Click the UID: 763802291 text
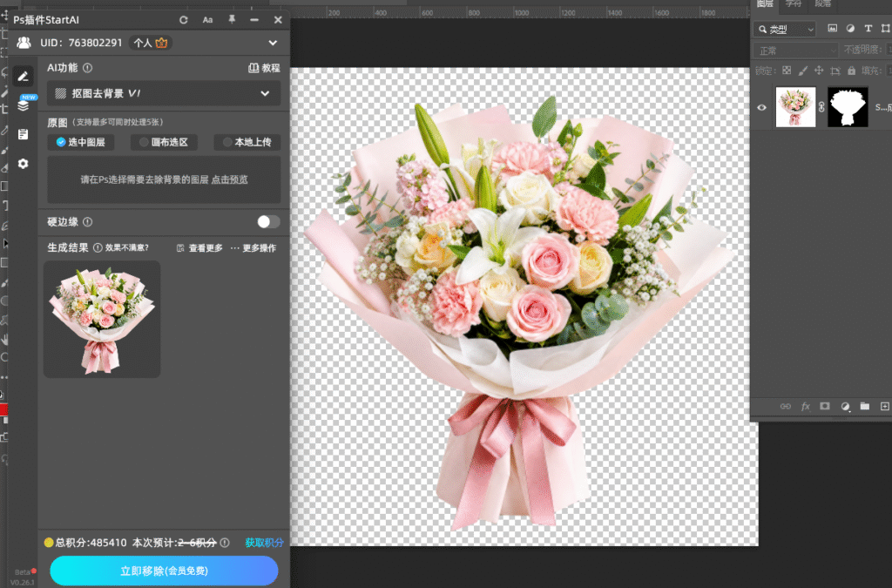Image resolution: width=892 pixels, height=588 pixels. pyautogui.click(x=81, y=43)
